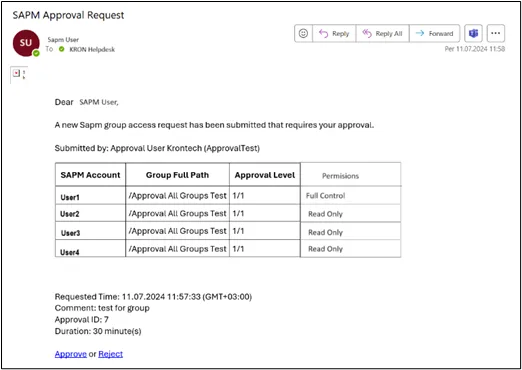Click the User4 row's Read Only cell

click(x=351, y=249)
